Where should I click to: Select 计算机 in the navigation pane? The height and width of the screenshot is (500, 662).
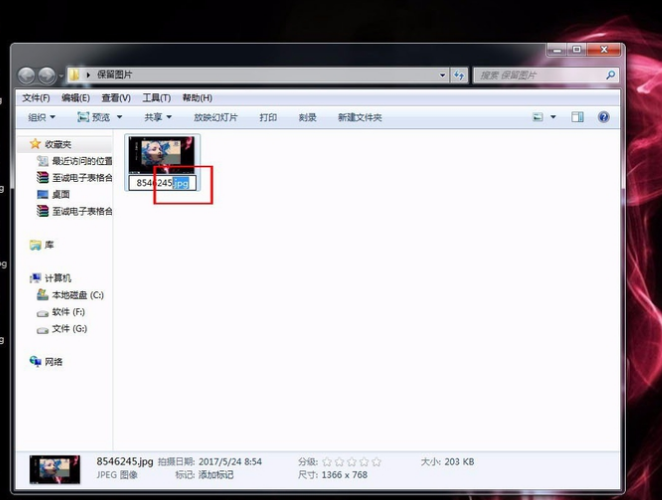pyautogui.click(x=58, y=278)
